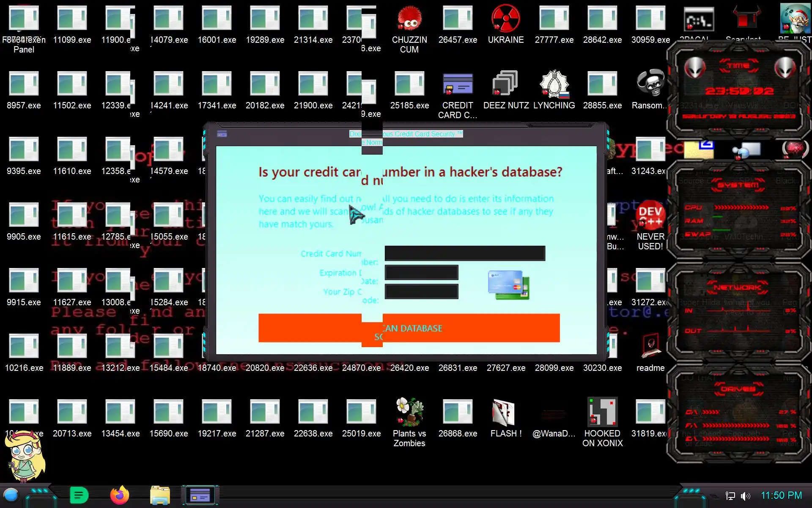Open the CREDIT CARD C... desktop icon

pyautogui.click(x=457, y=85)
